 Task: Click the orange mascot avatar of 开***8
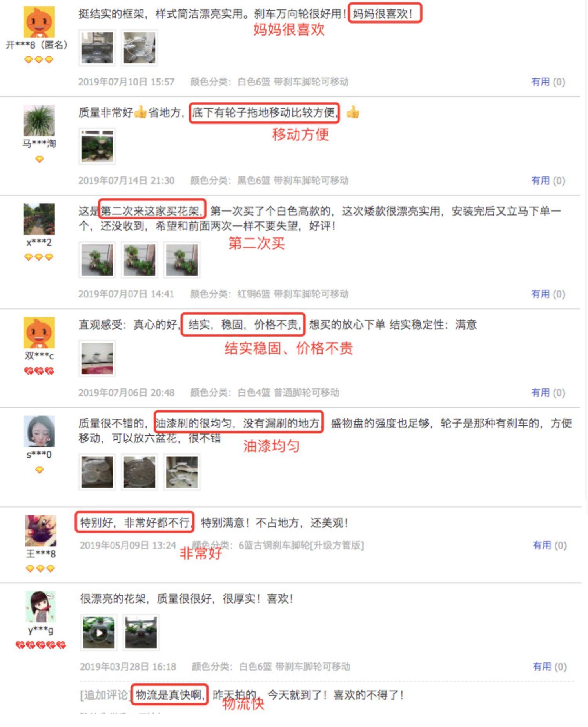coord(39,22)
